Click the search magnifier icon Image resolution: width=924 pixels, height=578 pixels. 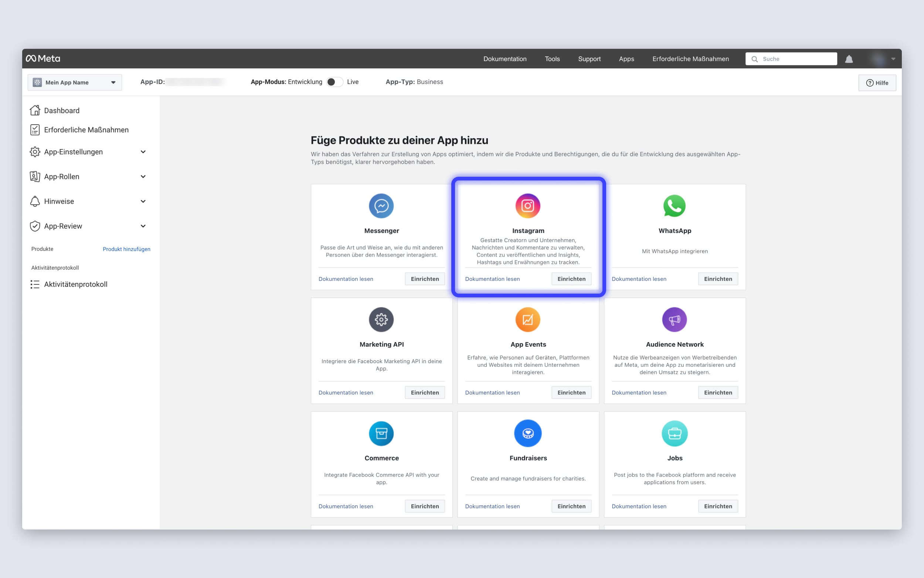point(754,59)
